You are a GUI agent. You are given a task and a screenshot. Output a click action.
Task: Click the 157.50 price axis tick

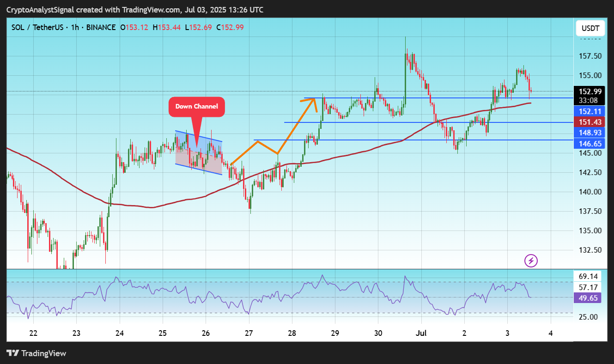(x=590, y=56)
